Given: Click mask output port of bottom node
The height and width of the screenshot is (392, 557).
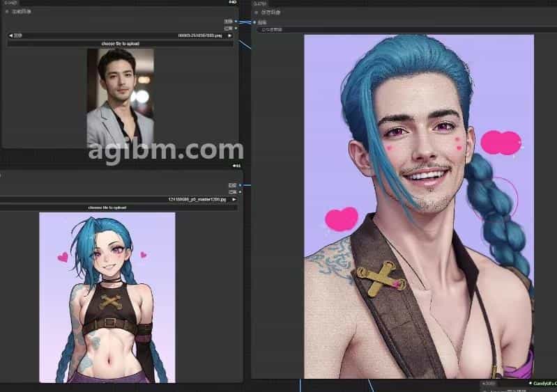Looking at the screenshot, I should pos(239,191).
